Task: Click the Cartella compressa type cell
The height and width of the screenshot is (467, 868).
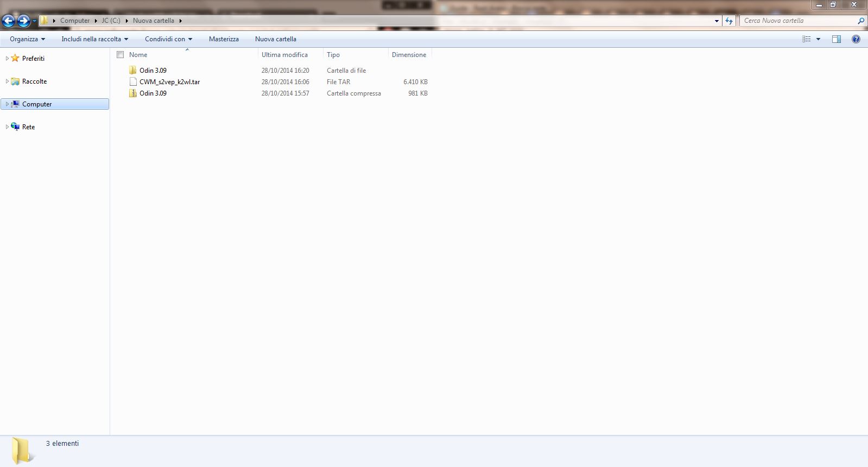Action: [354, 93]
